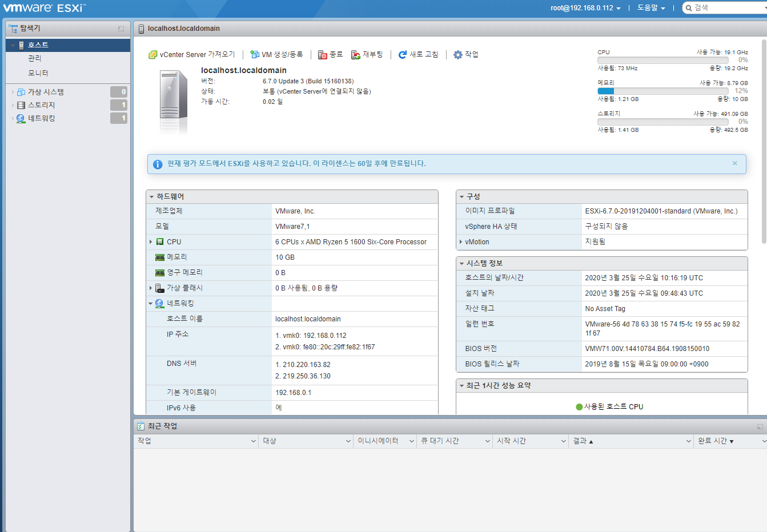The image size is (767, 532).
Task: Click the host icon in navigator
Action: 22,45
